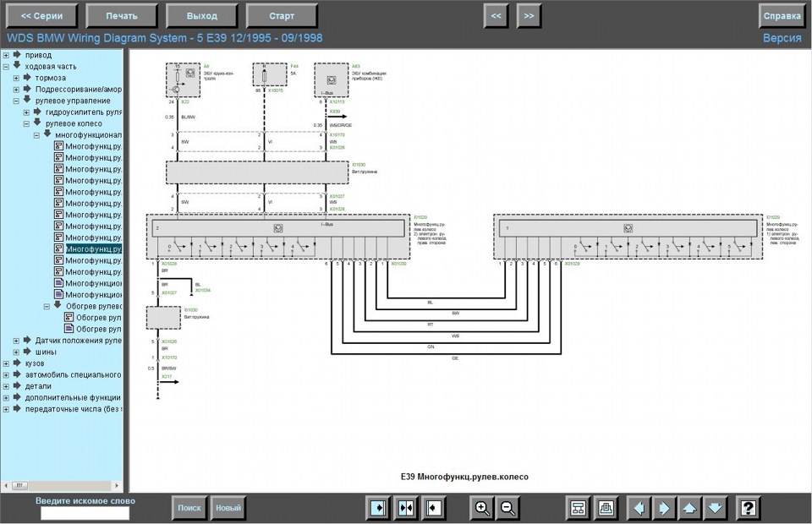Focus the search word input field
This screenshot has width=812, height=524.
pos(85,513)
